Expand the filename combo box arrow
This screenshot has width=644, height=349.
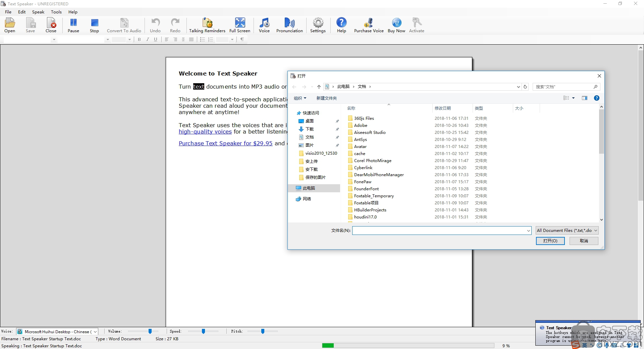pyautogui.click(x=529, y=231)
